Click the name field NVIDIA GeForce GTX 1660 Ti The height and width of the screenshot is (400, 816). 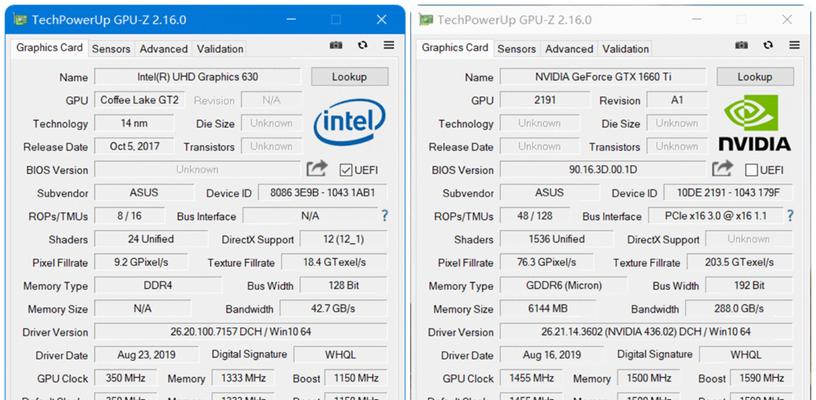(x=603, y=76)
